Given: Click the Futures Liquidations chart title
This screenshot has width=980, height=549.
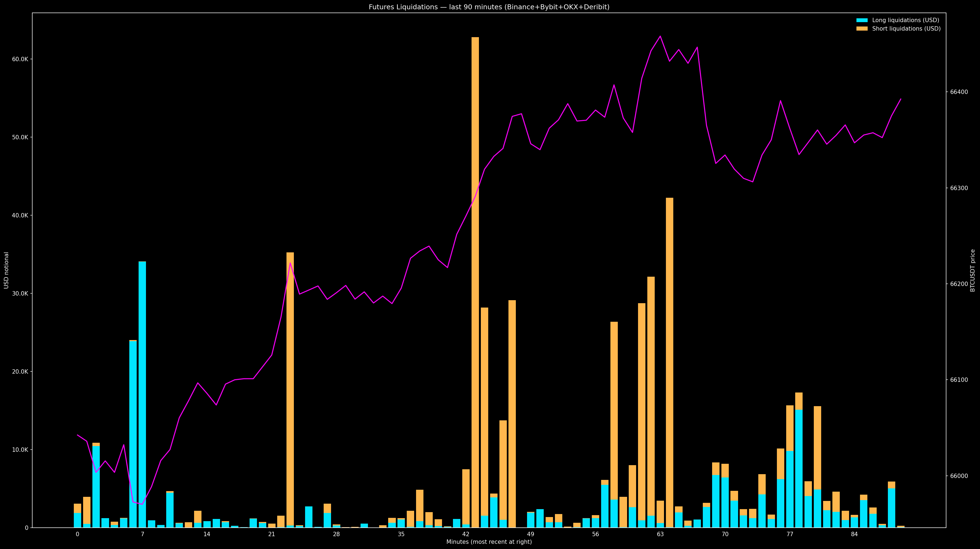Looking at the screenshot, I should tap(489, 7).
